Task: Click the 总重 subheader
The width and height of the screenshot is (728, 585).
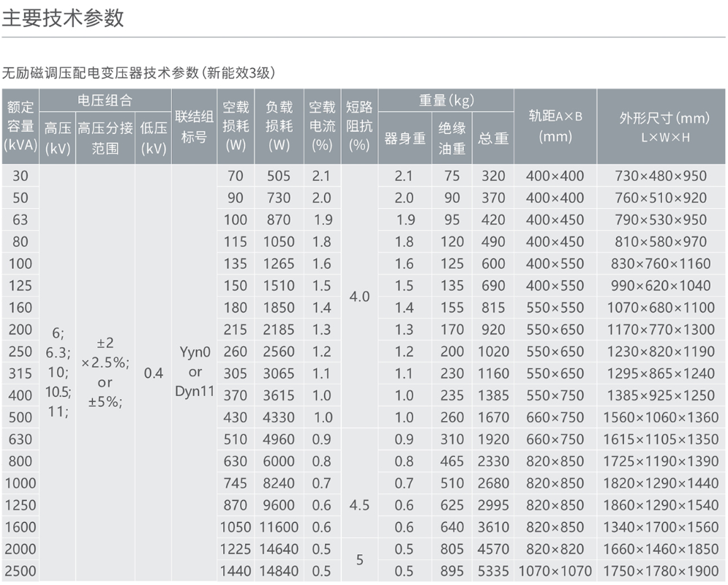Action: click(x=493, y=138)
